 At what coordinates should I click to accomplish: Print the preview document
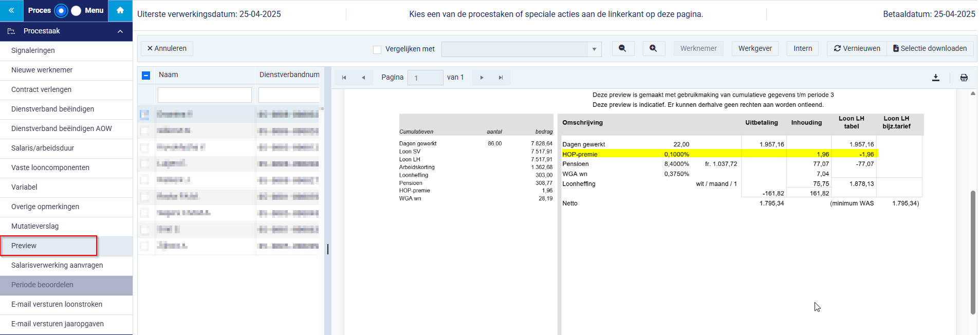tap(964, 78)
